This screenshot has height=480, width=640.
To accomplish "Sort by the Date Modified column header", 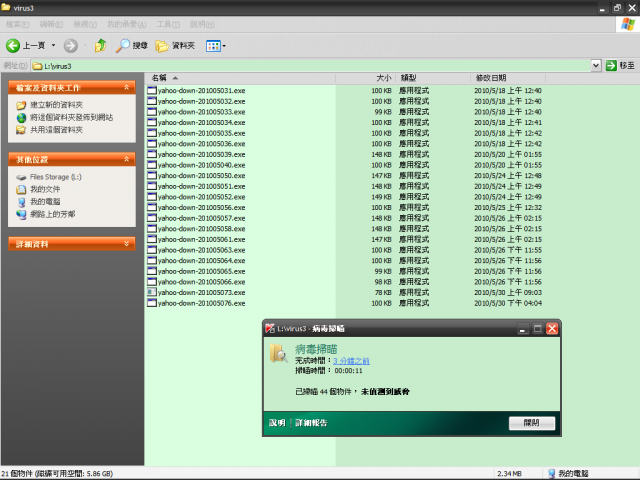I will 508,78.
